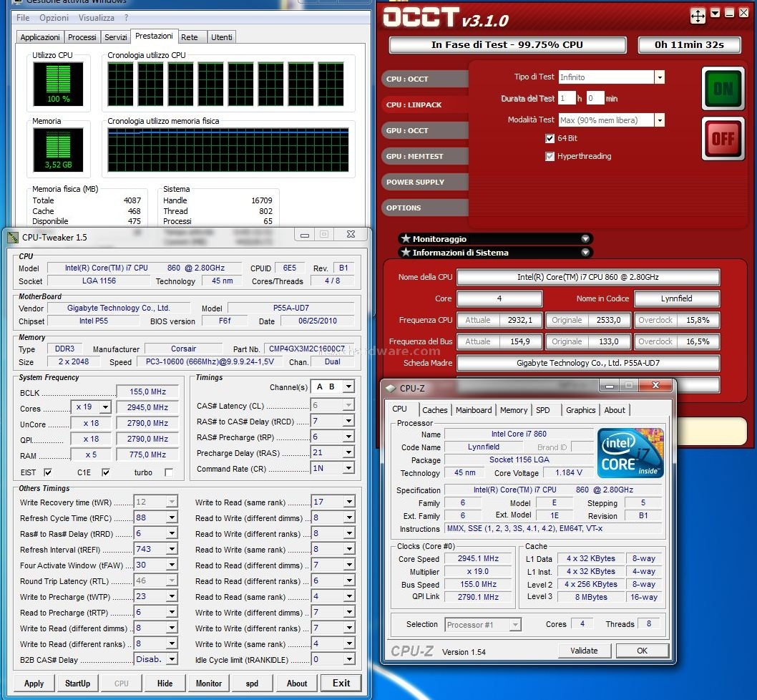Select the GPU : OCCT test
Image resolution: width=757 pixels, height=700 pixels.
pos(425,130)
